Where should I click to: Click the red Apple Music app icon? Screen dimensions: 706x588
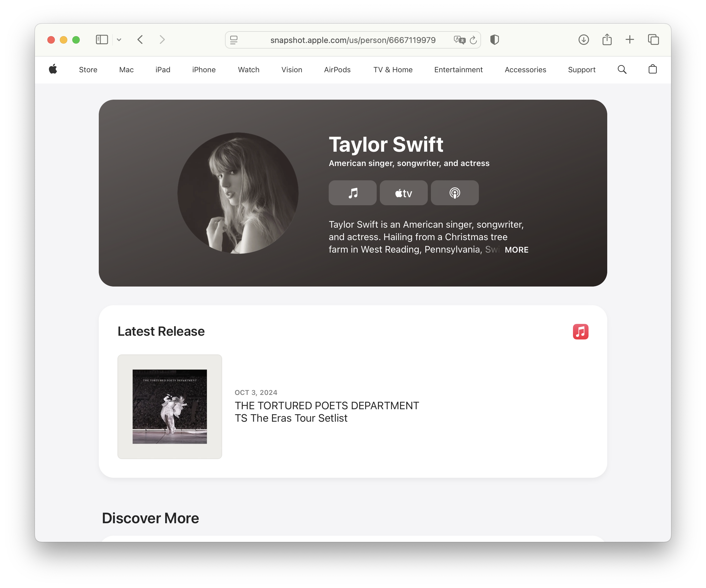click(x=581, y=332)
